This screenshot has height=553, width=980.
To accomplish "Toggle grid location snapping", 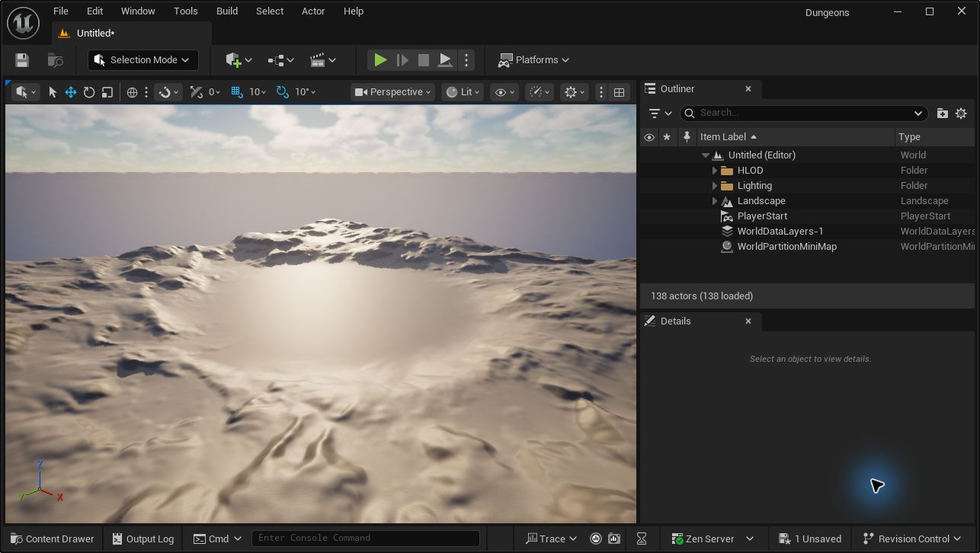I will point(237,92).
